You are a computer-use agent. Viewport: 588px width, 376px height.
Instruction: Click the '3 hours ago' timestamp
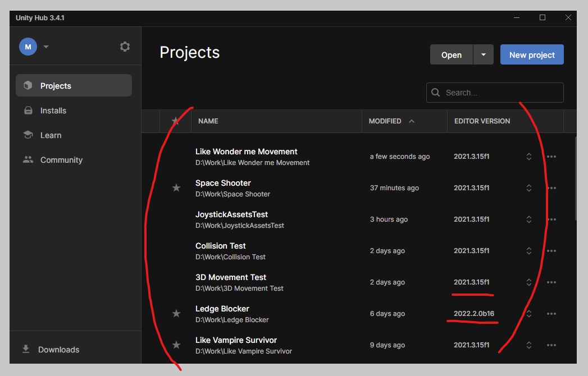(x=389, y=219)
